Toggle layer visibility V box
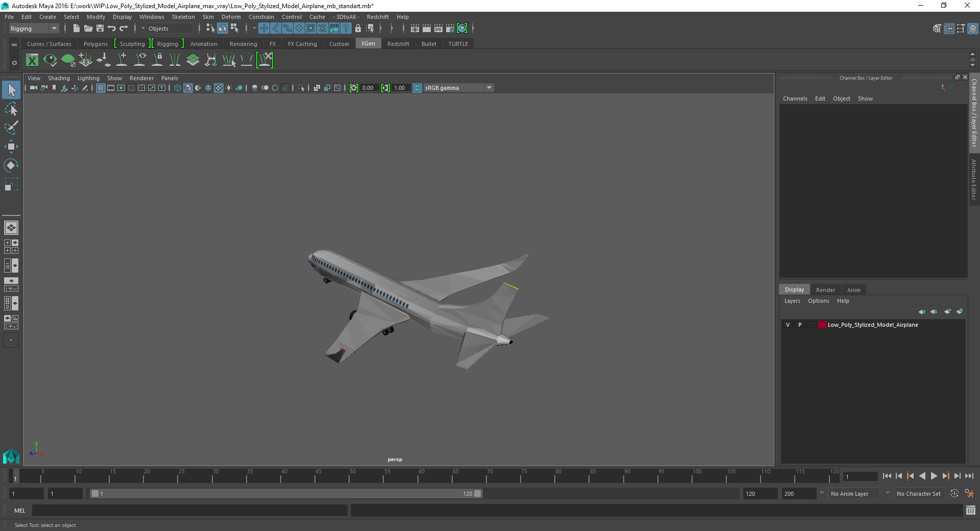980x531 pixels. pyautogui.click(x=788, y=325)
